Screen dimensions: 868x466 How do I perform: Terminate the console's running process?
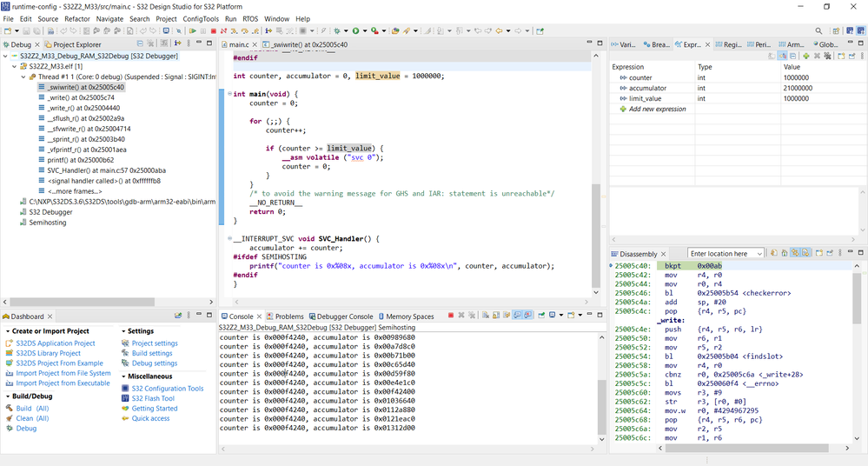pyautogui.click(x=450, y=316)
